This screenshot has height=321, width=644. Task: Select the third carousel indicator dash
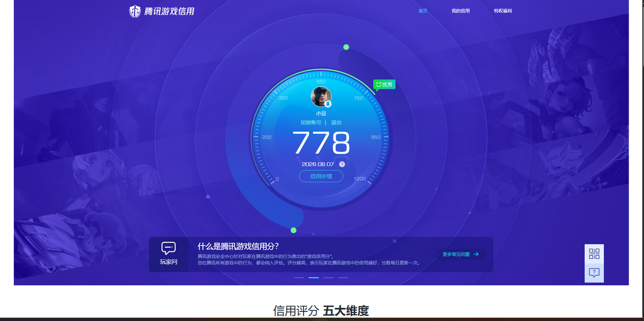328,278
